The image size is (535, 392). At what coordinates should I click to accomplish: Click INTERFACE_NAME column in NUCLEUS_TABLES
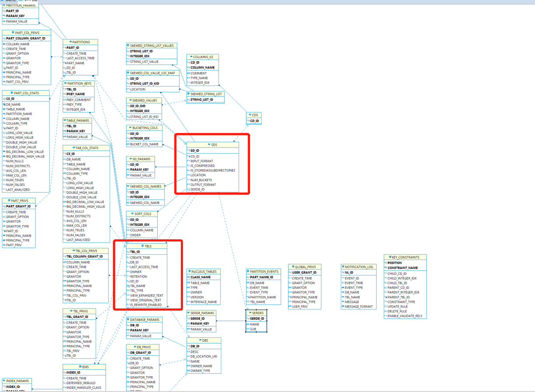(204, 302)
